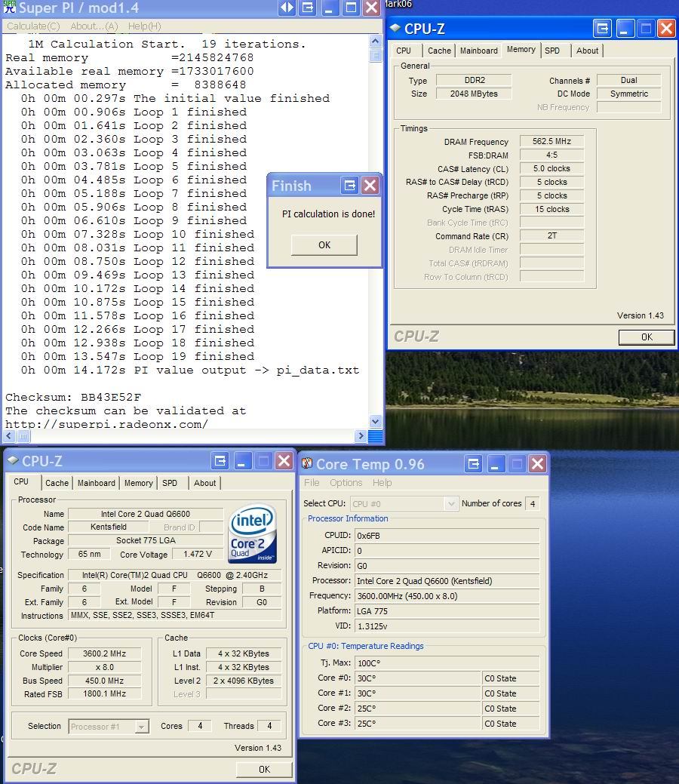Switch to Memory tab in lower CPU-Z window
The height and width of the screenshot is (784, 679).
139,483
